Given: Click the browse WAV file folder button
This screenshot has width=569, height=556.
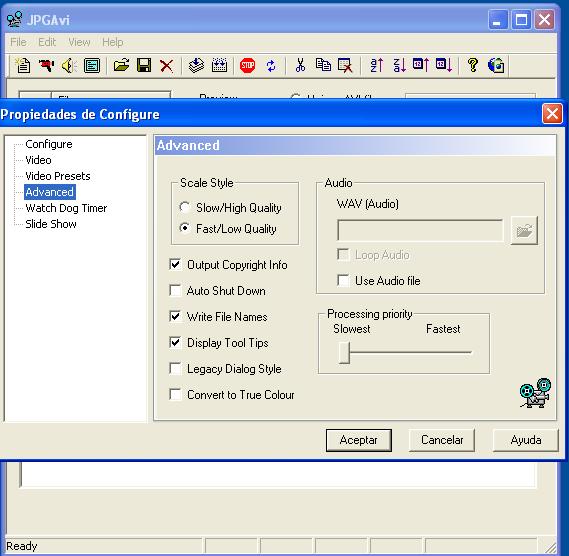Looking at the screenshot, I should pyautogui.click(x=524, y=230).
